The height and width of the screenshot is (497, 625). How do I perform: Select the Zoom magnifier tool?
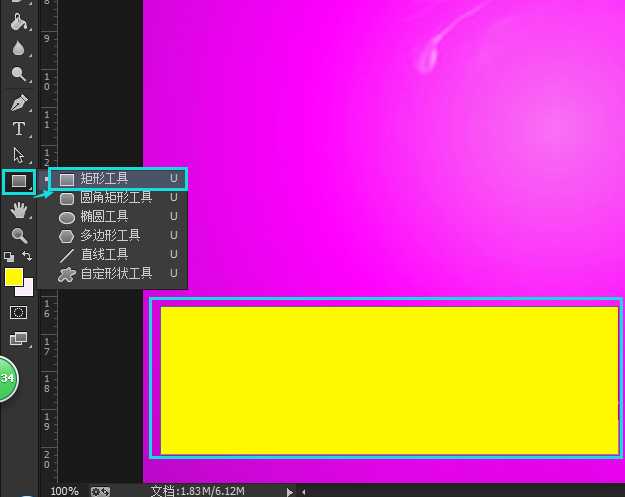(x=18, y=236)
